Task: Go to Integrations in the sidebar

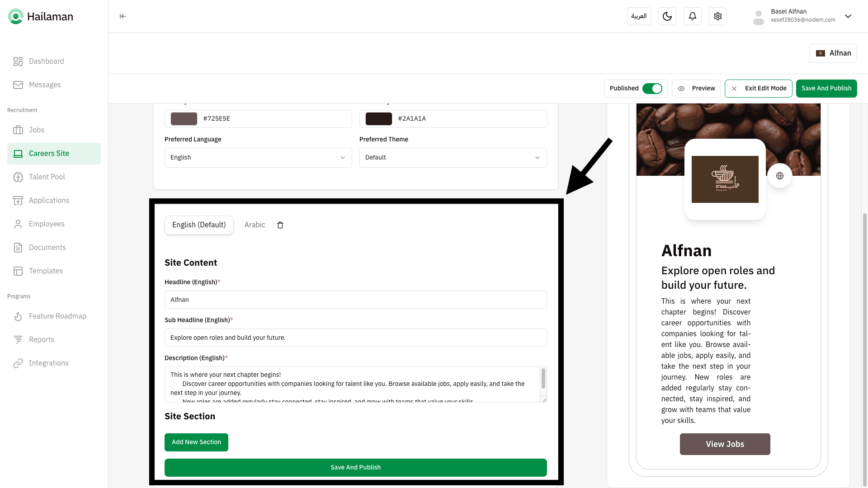Action: 48,363
